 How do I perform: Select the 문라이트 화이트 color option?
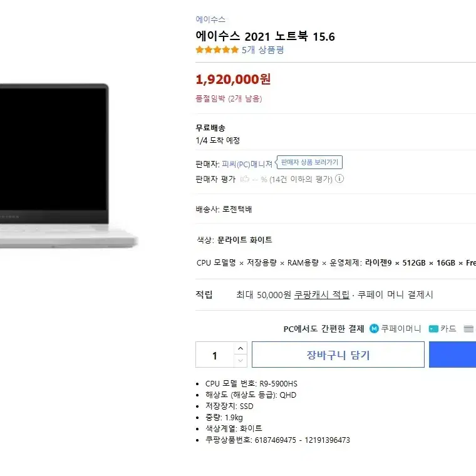click(x=245, y=240)
